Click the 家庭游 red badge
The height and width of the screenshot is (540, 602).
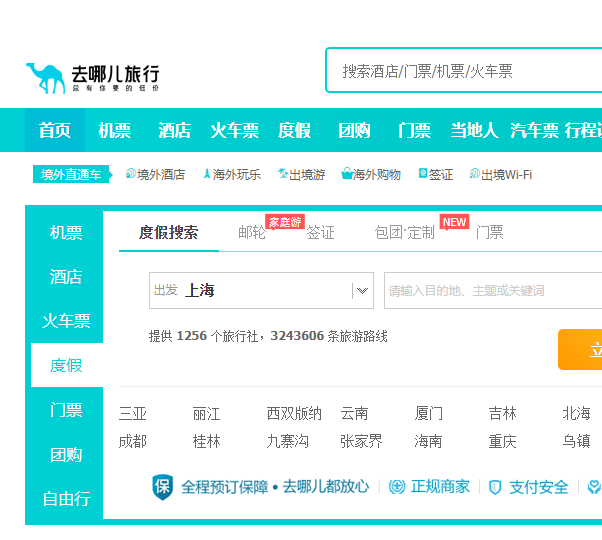click(x=285, y=222)
